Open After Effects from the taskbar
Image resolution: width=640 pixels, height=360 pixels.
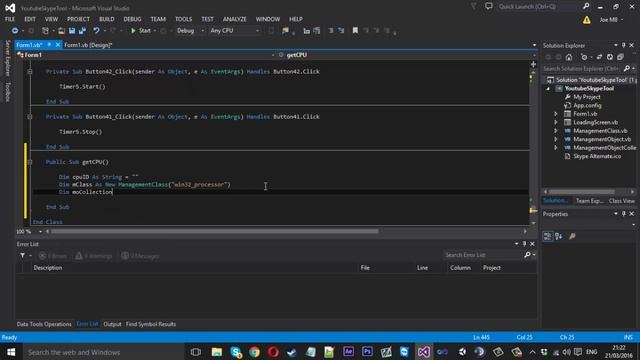tap(349, 352)
